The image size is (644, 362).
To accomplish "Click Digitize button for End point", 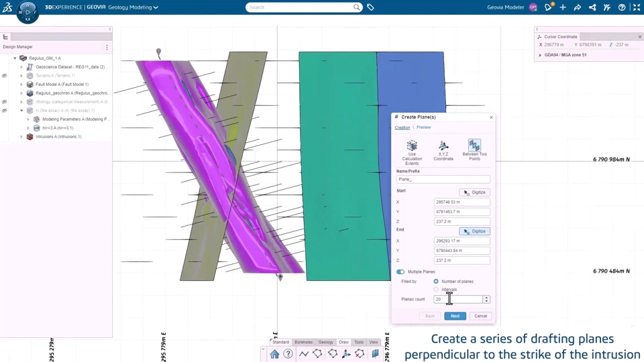I will pyautogui.click(x=474, y=231).
